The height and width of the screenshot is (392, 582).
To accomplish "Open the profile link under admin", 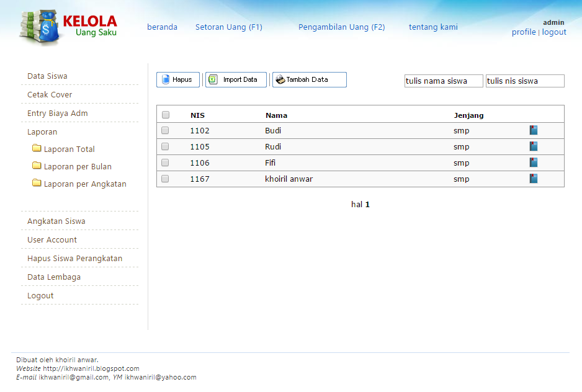I will click(524, 32).
